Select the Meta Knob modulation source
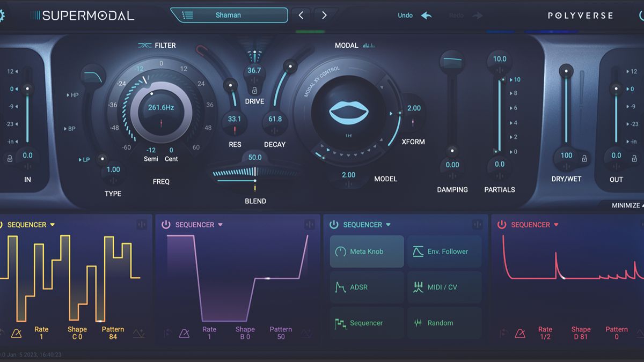Screen dimensions: 644x362 tap(367, 251)
